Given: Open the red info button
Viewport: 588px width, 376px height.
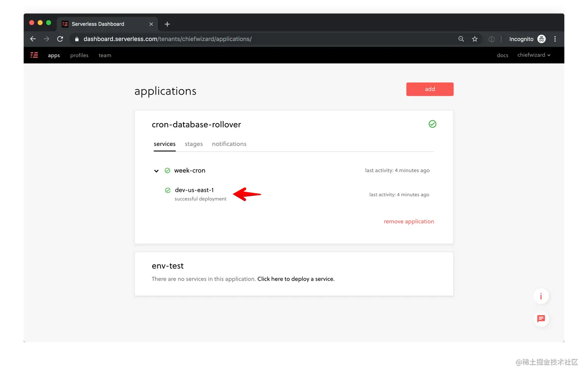Looking at the screenshot, I should coord(541,296).
